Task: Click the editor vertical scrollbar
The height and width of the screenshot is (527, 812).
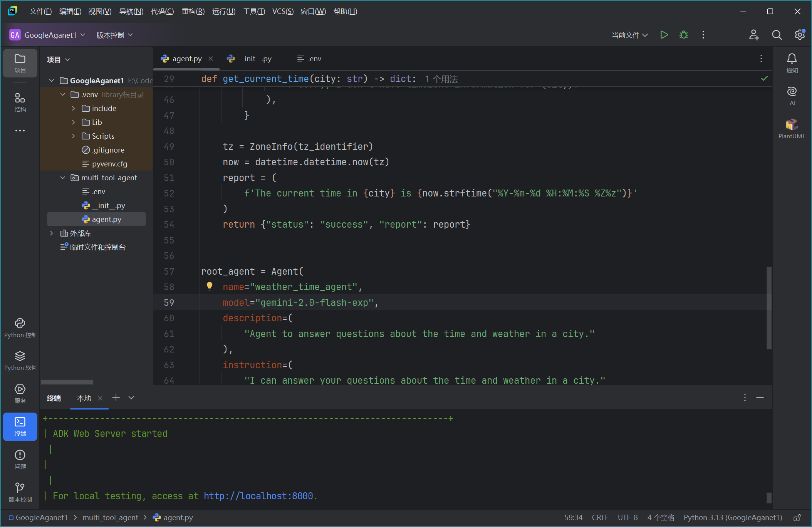Action: point(769,307)
